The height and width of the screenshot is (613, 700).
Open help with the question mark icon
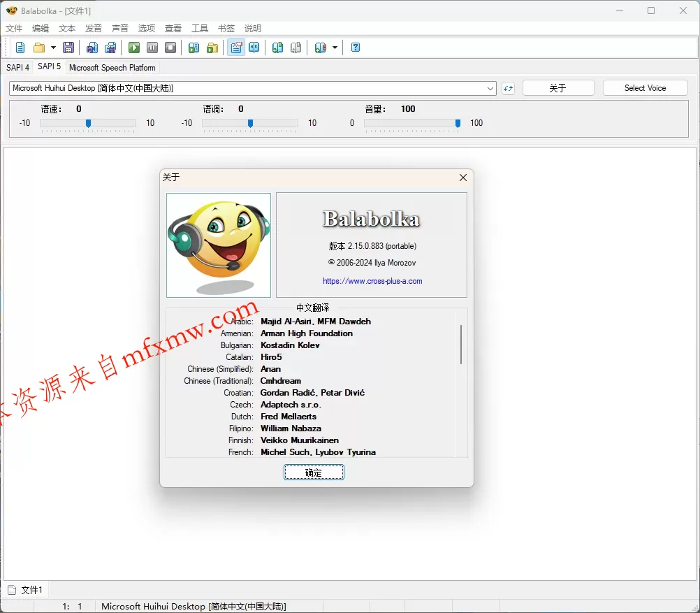(356, 48)
